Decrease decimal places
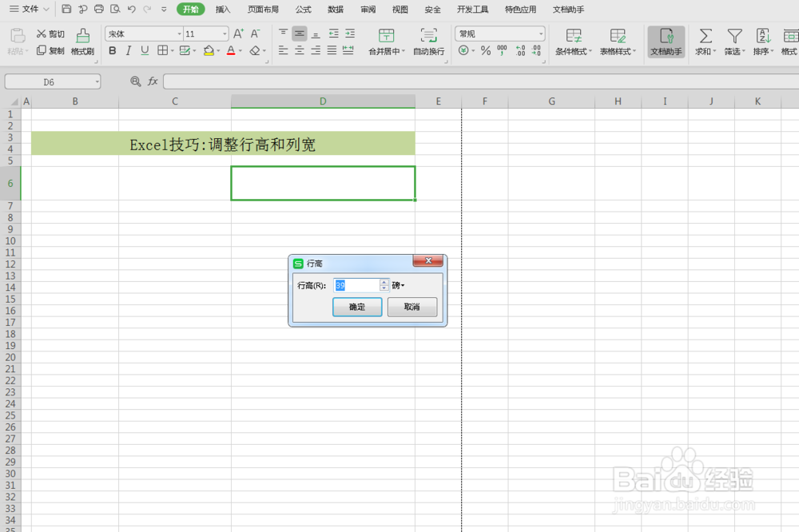Screen dimensions: 799x532 point(537,50)
